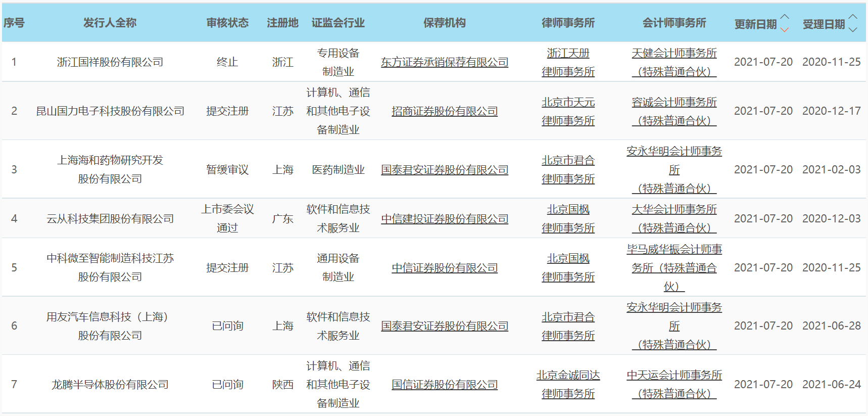Viewport: 868px width, 416px height.
Task: Click acceptance date 2021-06-24
Action: (832, 385)
